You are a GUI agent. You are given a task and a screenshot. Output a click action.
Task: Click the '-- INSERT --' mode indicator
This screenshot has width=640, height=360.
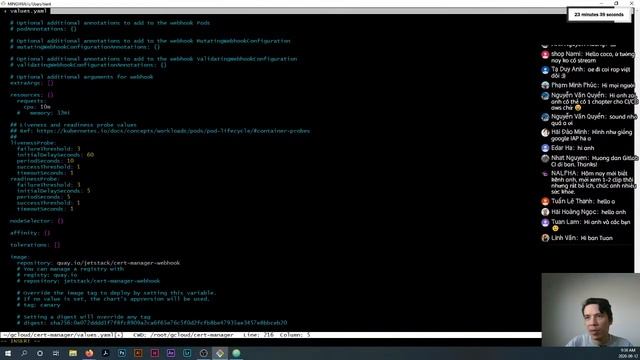coord(20,341)
